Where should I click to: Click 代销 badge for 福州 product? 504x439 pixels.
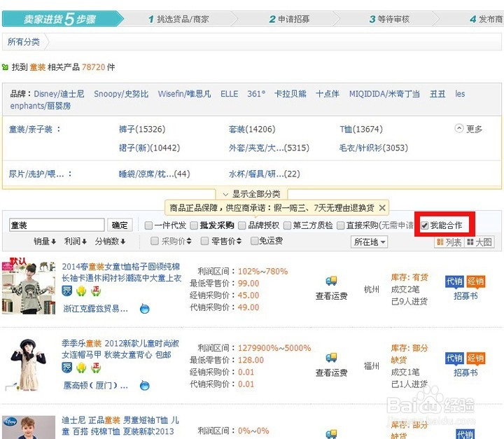(x=454, y=358)
